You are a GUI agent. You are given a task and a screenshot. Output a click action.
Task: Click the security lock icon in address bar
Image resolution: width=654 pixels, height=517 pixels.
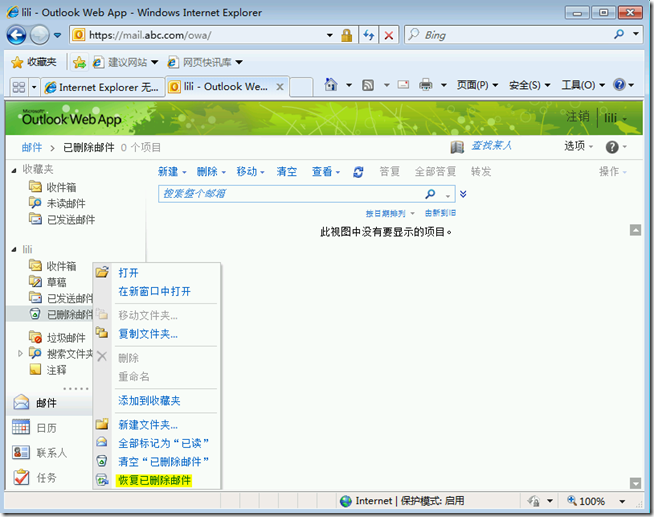[347, 35]
